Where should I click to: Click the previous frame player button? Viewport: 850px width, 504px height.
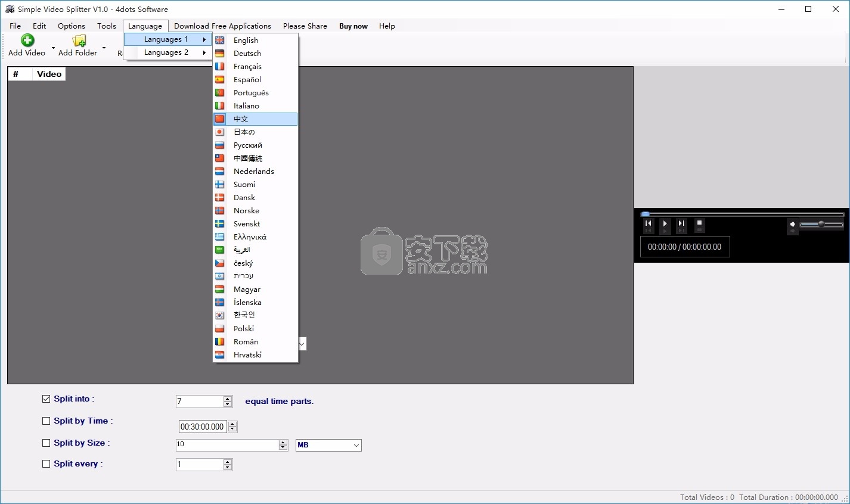(649, 223)
